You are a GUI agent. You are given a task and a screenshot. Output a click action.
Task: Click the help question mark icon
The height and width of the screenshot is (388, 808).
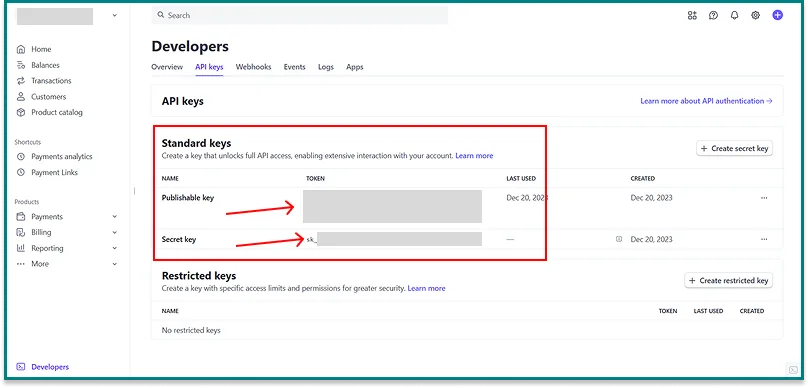click(713, 15)
